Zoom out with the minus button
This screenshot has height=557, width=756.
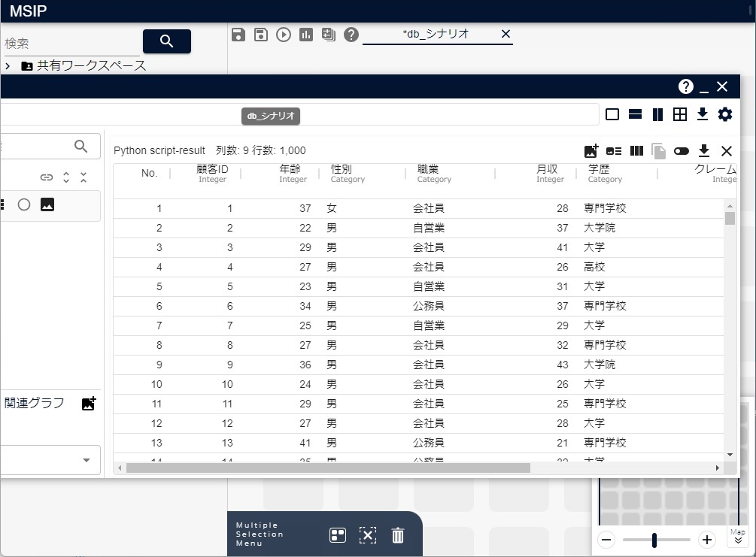[606, 540]
